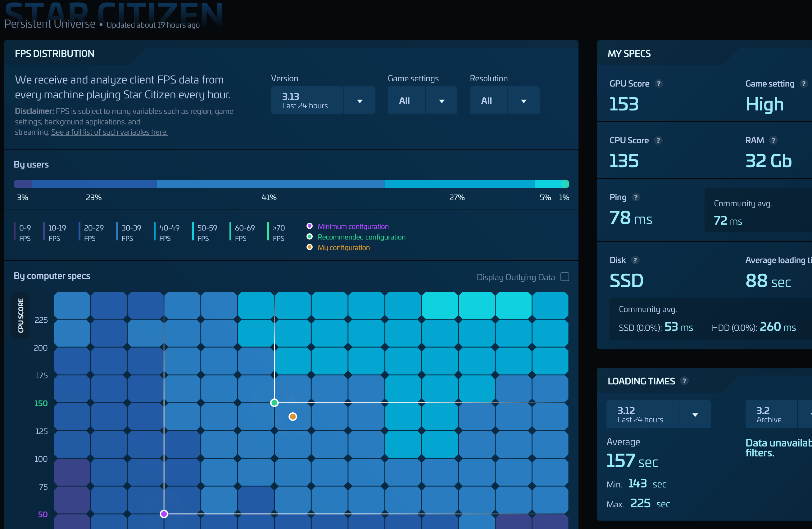Screen dimensions: 812x529
Task: Open the Disk help icon
Action: point(635,260)
